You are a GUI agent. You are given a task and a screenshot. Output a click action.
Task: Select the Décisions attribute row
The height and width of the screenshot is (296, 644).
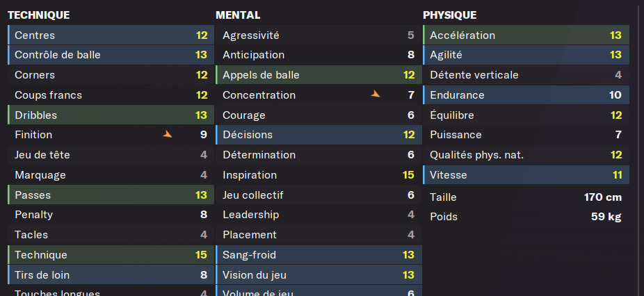tap(319, 135)
